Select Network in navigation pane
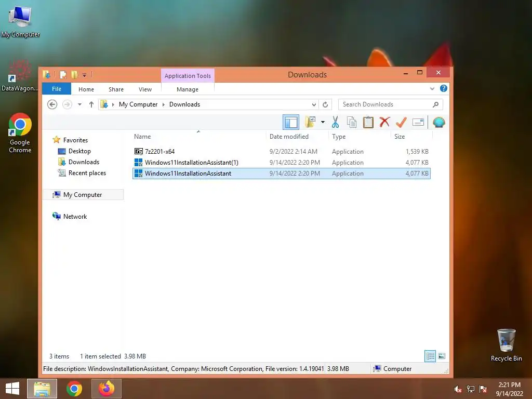This screenshot has width=532, height=399. click(x=75, y=216)
